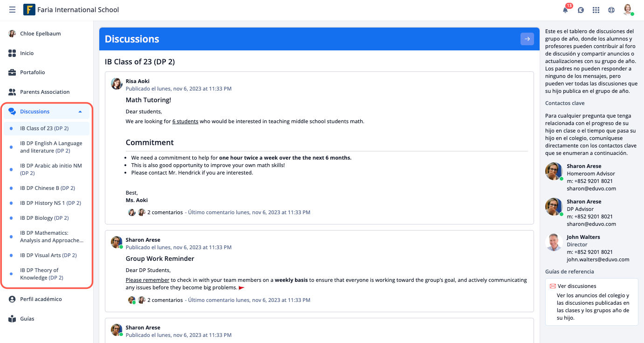This screenshot has height=343, width=644.
Task: Click the arrow button in Discussions header
Action: click(x=527, y=39)
